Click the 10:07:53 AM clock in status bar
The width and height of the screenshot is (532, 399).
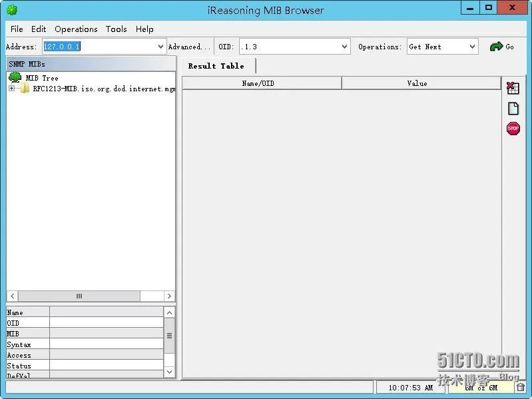pyautogui.click(x=411, y=388)
